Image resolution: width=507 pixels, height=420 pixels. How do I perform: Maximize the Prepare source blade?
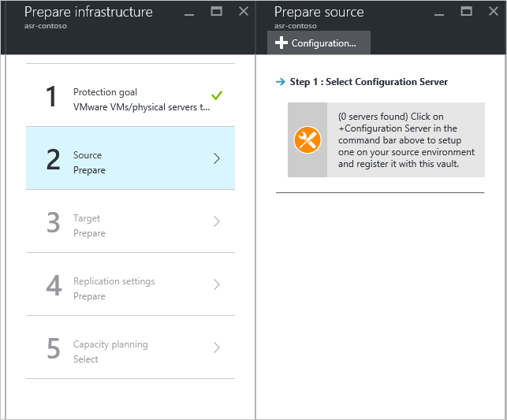tap(467, 12)
